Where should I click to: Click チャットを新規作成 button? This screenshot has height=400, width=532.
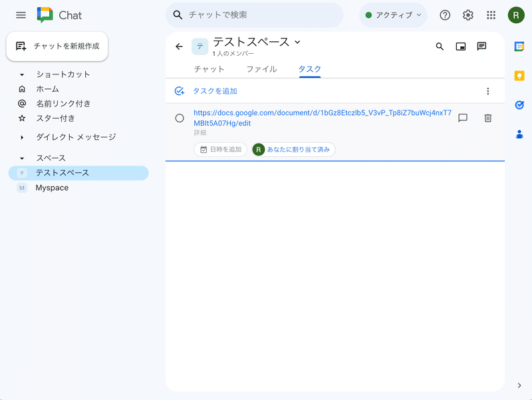(x=57, y=47)
